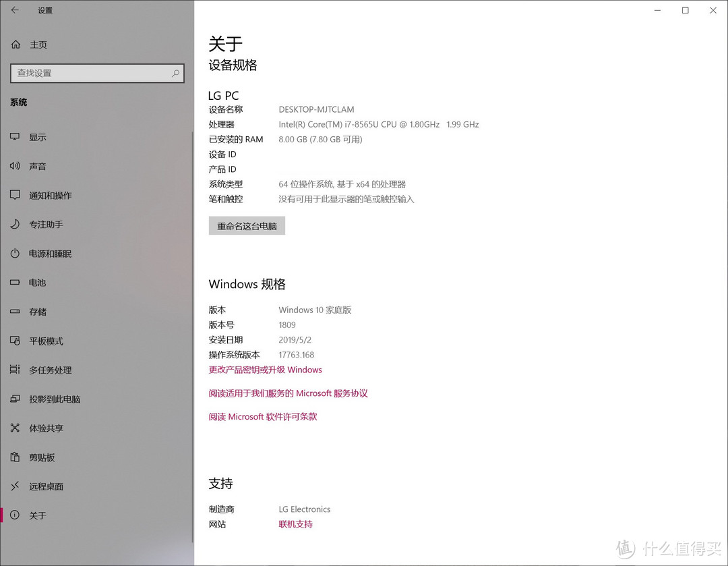Click the remote desktop icon for 远程桌面
Screen dimensions: 728x566
coord(15,486)
